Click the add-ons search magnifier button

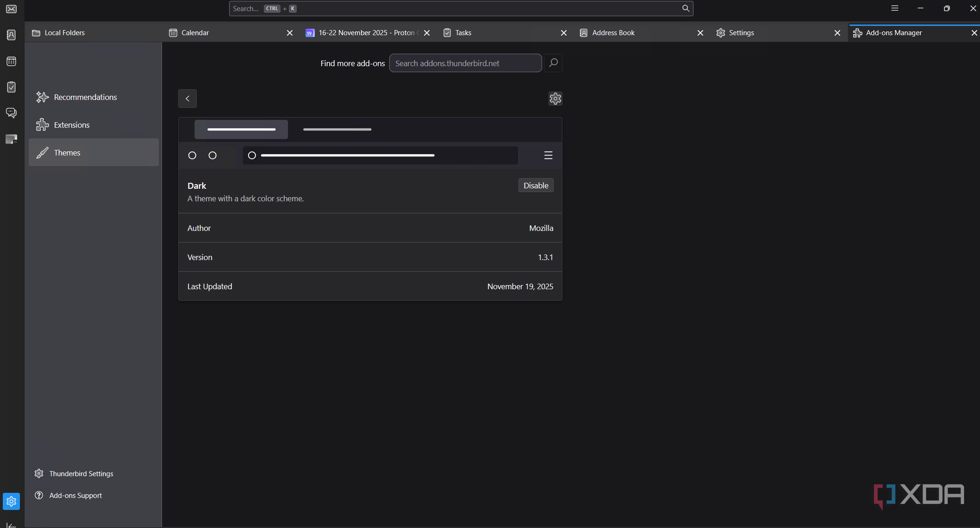click(553, 63)
